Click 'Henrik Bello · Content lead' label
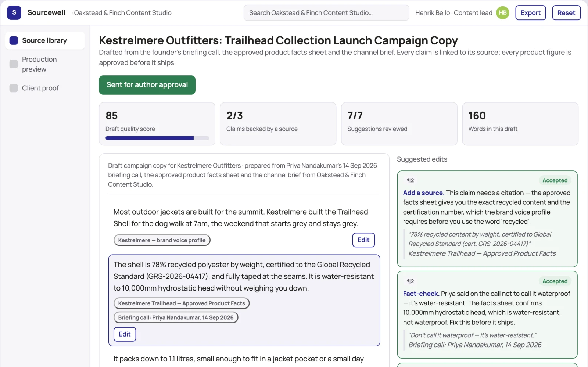This screenshot has height=367, width=588. tap(453, 13)
